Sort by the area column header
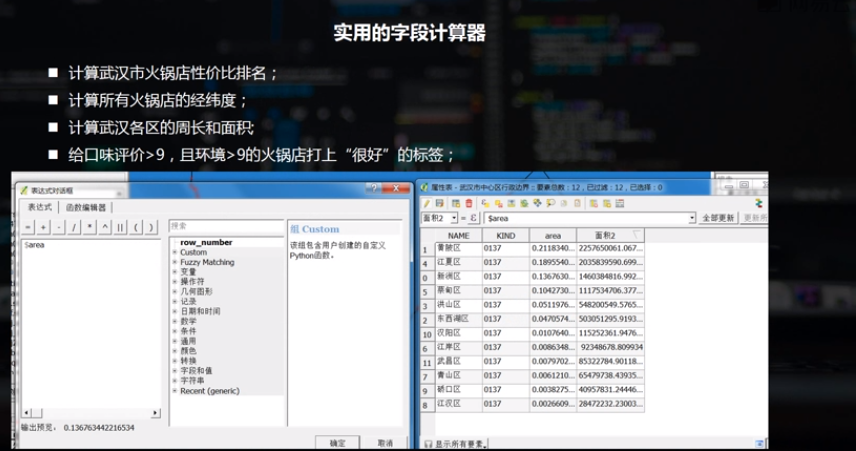856x451 pixels. pos(553,236)
